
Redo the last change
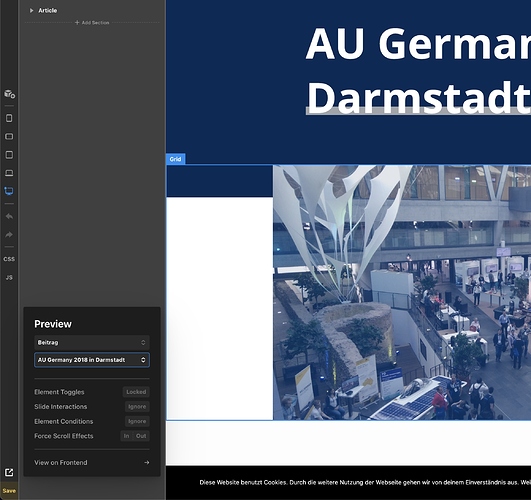[x=9, y=234]
